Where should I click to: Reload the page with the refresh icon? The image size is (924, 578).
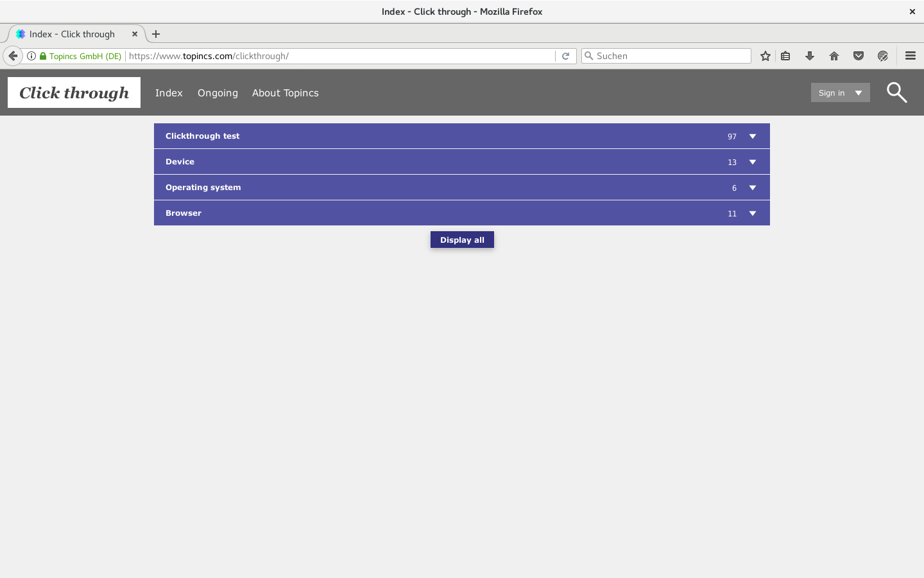click(x=565, y=56)
